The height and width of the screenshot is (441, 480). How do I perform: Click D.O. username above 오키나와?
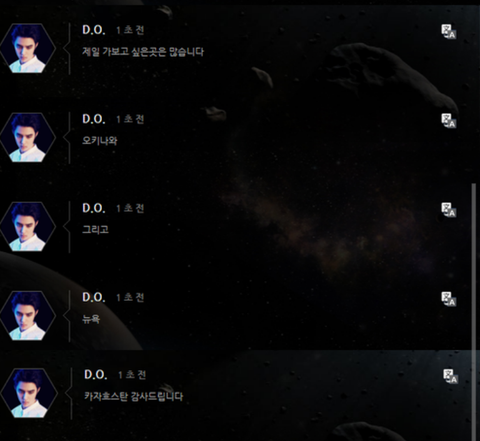click(x=94, y=119)
